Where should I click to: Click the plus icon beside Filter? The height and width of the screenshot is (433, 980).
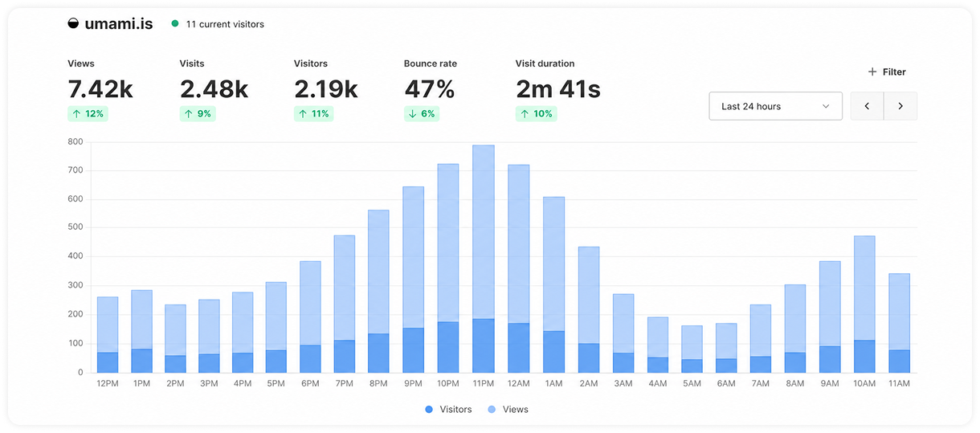coord(872,72)
